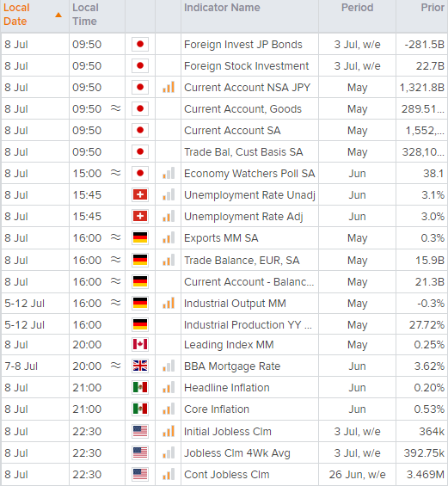The image size is (448, 486).
Task: Click Japan flag beside Foreign Invest JP Bonds
Action: 140,45
